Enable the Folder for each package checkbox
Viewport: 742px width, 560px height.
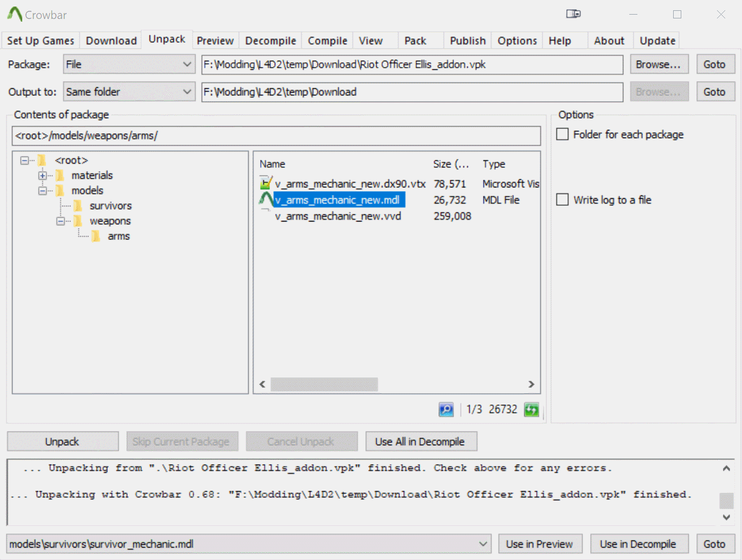tap(563, 134)
